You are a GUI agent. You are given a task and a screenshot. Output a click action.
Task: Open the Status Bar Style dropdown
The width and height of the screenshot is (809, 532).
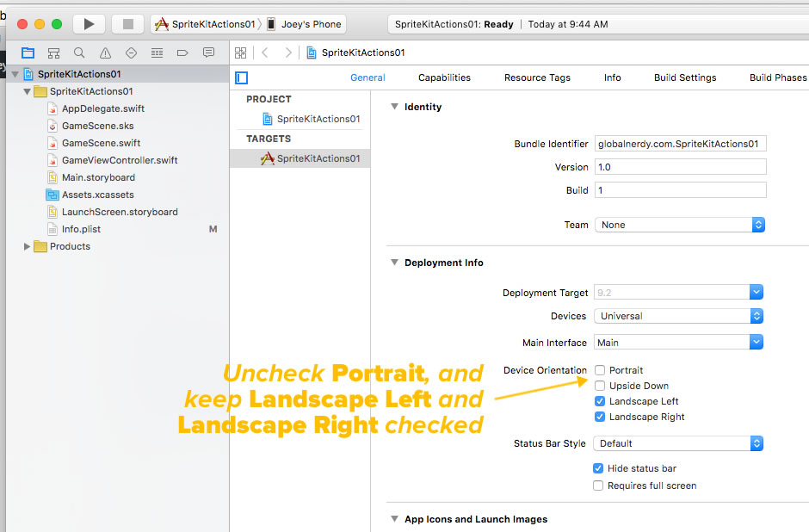(x=678, y=443)
